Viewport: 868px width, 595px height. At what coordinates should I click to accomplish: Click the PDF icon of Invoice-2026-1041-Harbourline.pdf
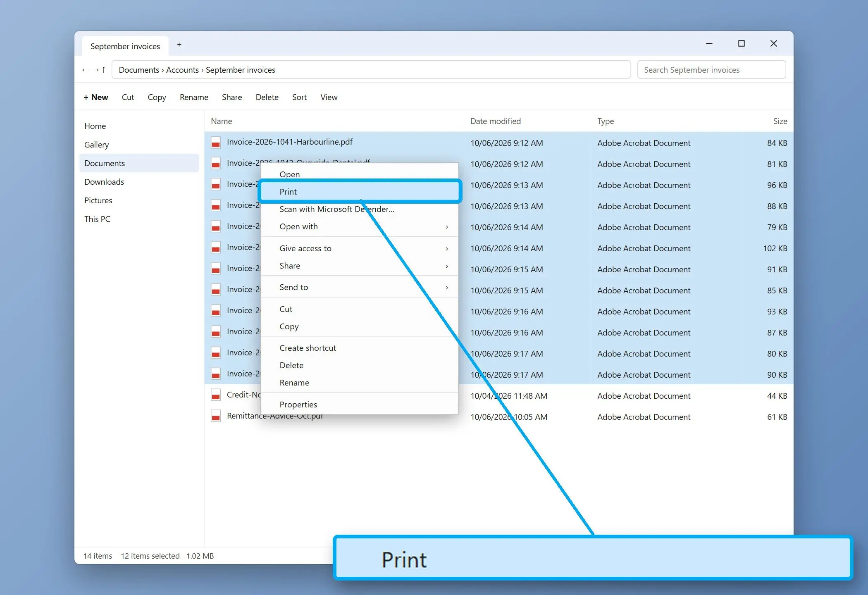click(x=216, y=143)
